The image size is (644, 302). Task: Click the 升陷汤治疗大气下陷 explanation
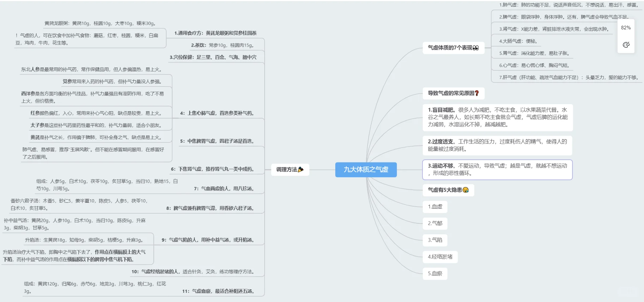(x=74, y=256)
